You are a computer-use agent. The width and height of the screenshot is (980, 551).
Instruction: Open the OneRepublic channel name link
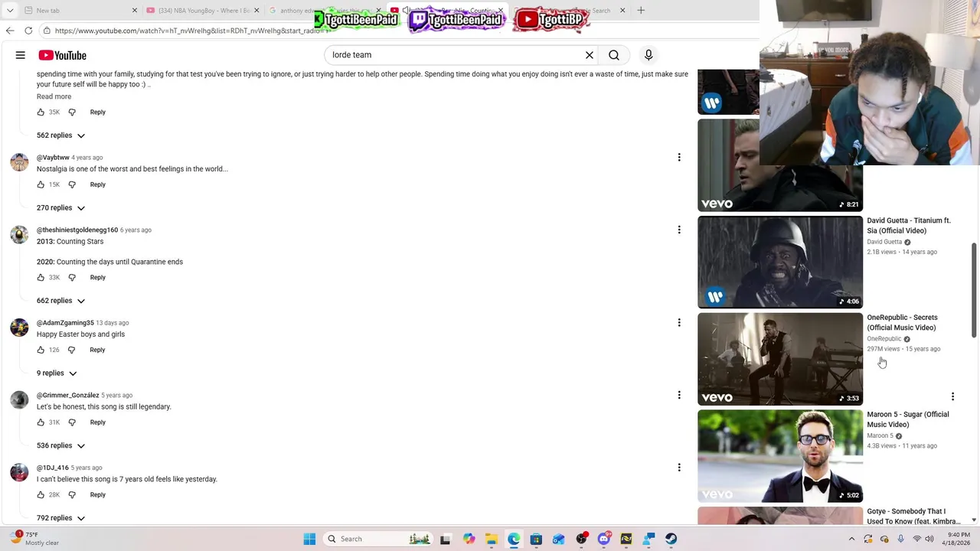(884, 339)
